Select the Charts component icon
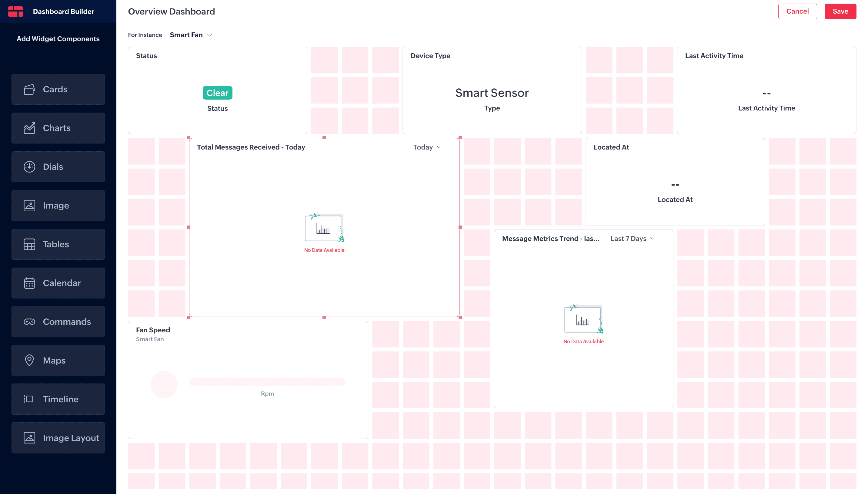Image resolution: width=868 pixels, height=494 pixels. [29, 128]
